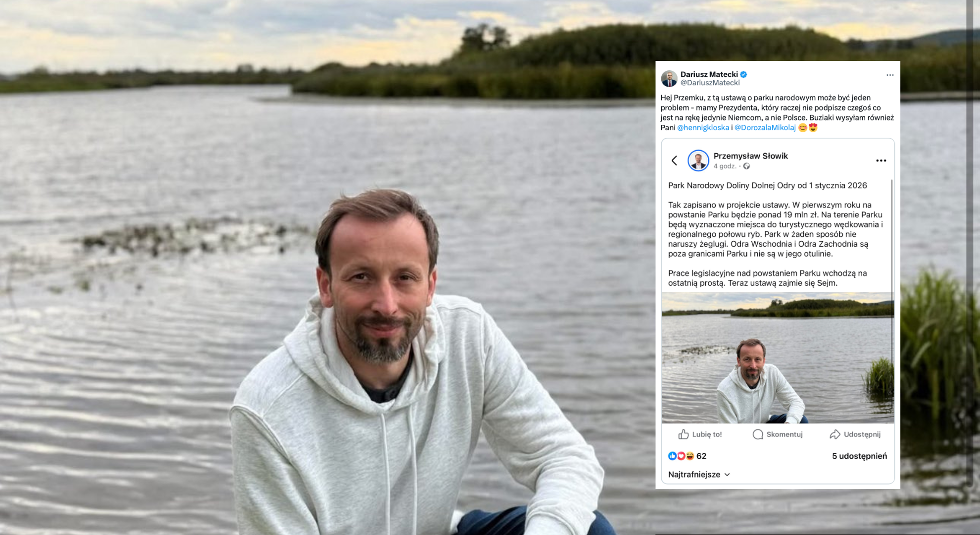This screenshot has height=535, width=980.
Task: Click the blue verified badge
Action: pos(743,74)
